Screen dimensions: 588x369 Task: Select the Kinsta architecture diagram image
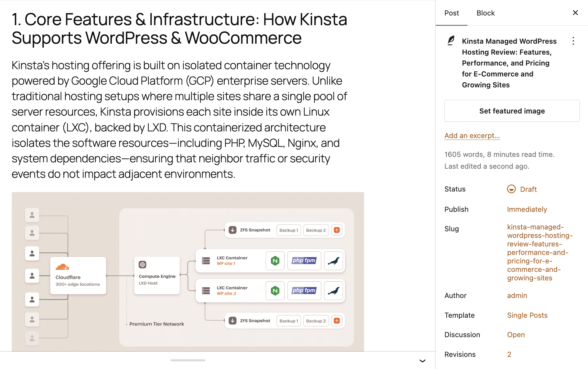188,272
